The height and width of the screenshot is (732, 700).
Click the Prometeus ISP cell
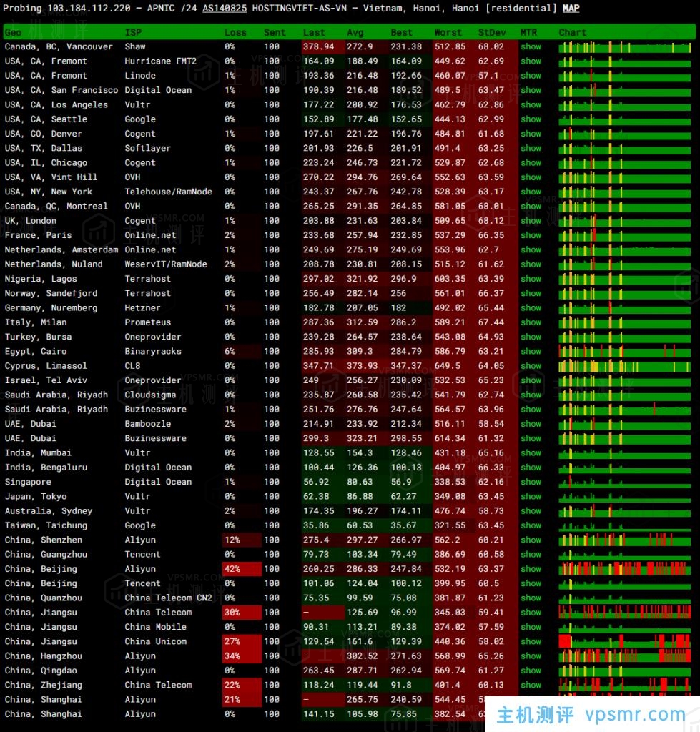[147, 322]
